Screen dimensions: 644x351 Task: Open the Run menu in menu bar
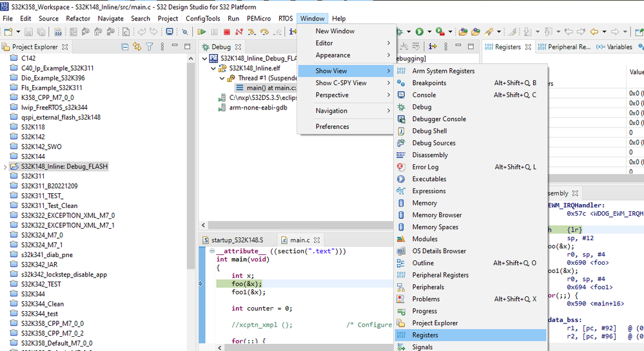[x=233, y=19]
